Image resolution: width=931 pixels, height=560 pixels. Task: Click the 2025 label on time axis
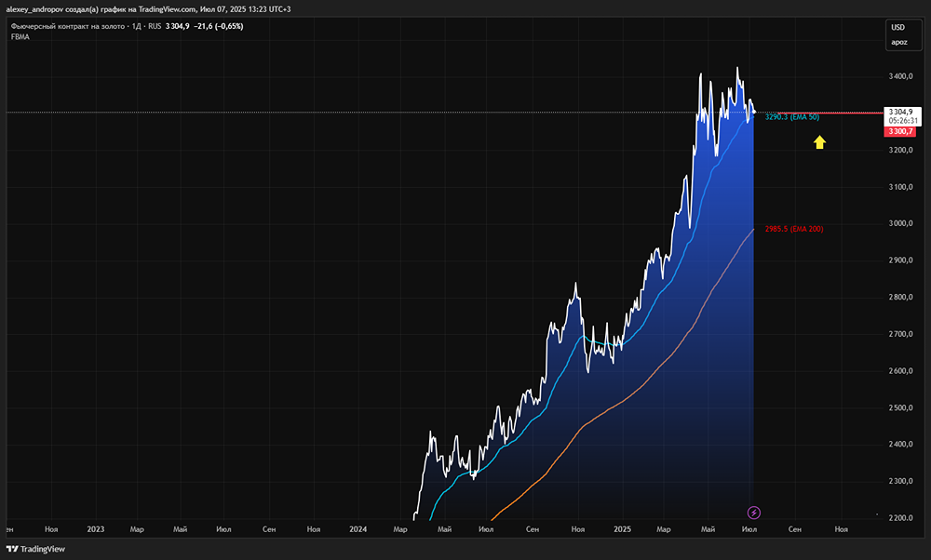tap(622, 529)
